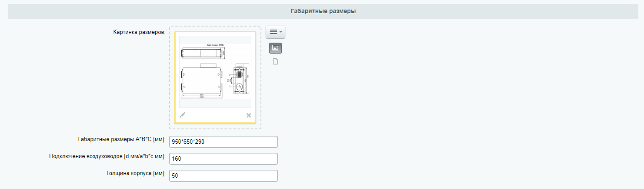The image size is (644, 189).
Task: Open the dimensions drawing thumbnail
Action: (215, 71)
